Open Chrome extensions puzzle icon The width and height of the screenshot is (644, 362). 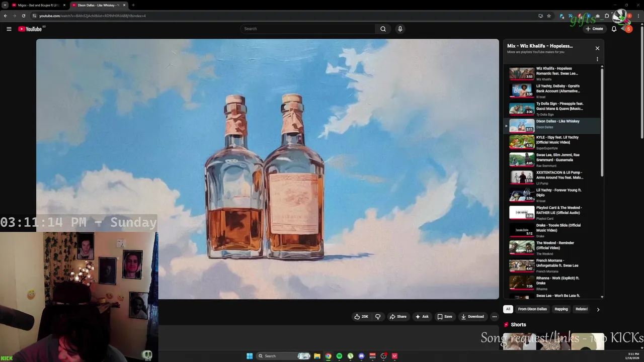pyautogui.click(x=607, y=16)
